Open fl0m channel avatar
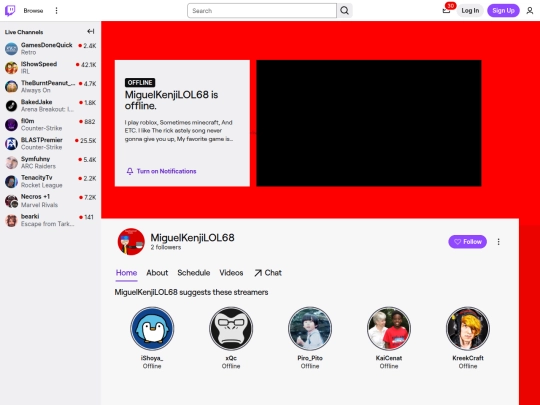Image resolution: width=540 pixels, height=405 pixels. (x=11, y=124)
